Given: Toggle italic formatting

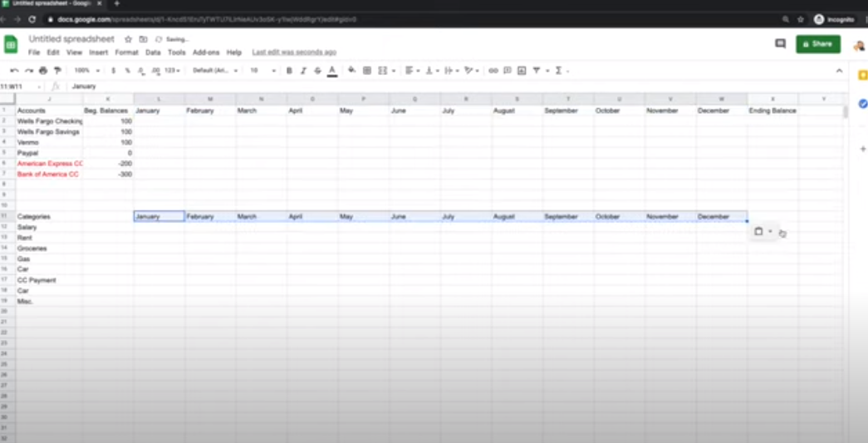Looking at the screenshot, I should (x=303, y=71).
